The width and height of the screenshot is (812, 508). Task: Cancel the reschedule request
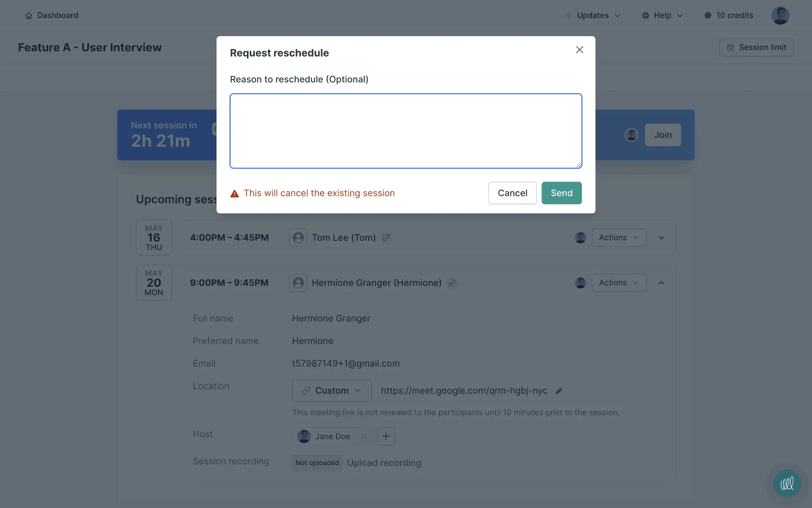[x=512, y=193]
